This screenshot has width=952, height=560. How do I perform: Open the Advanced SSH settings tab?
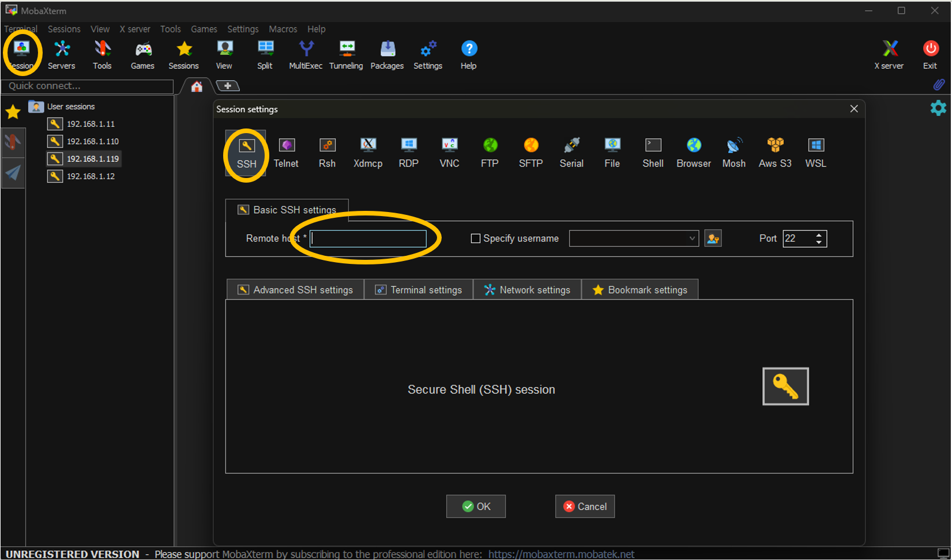(x=295, y=290)
